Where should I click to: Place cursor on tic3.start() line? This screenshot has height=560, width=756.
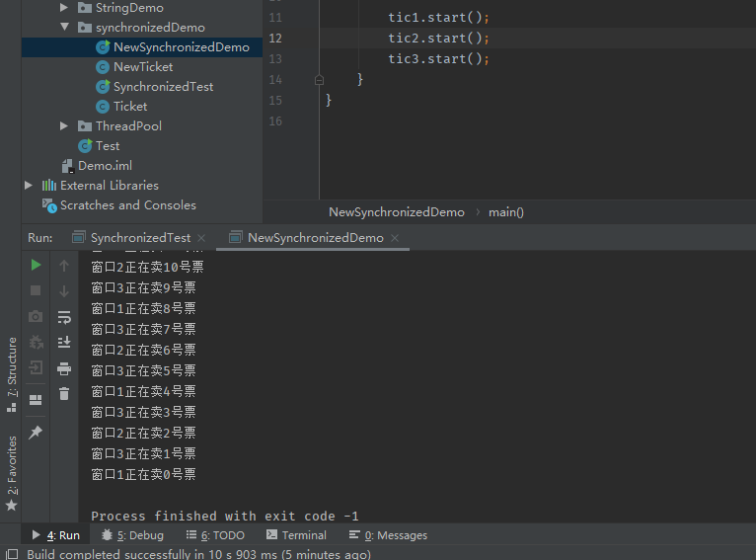438,59
